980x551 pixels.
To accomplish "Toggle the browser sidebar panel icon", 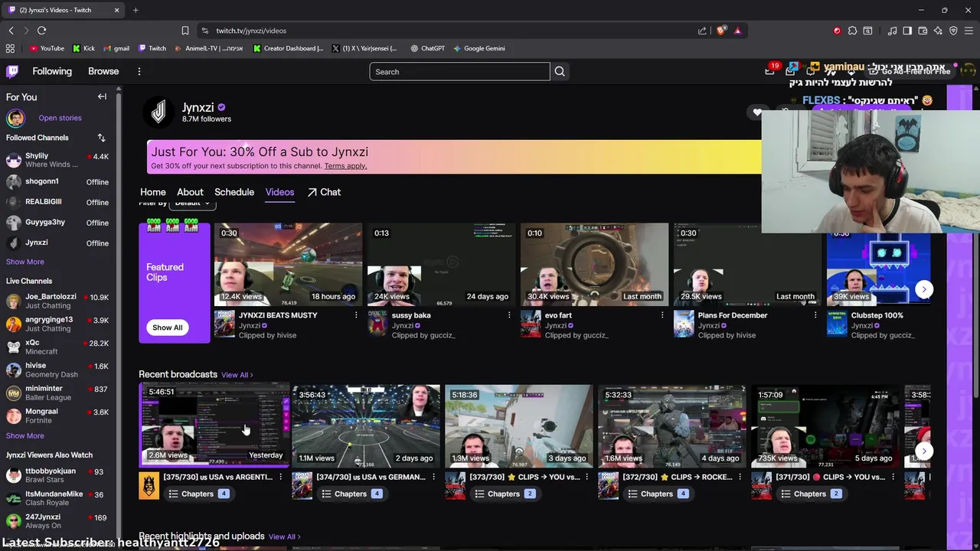I will click(x=907, y=31).
